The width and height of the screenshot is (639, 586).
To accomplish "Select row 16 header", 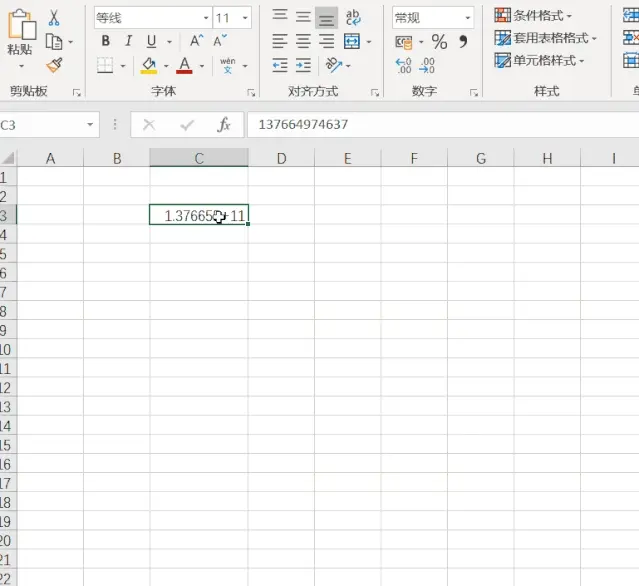I will coord(8,464).
